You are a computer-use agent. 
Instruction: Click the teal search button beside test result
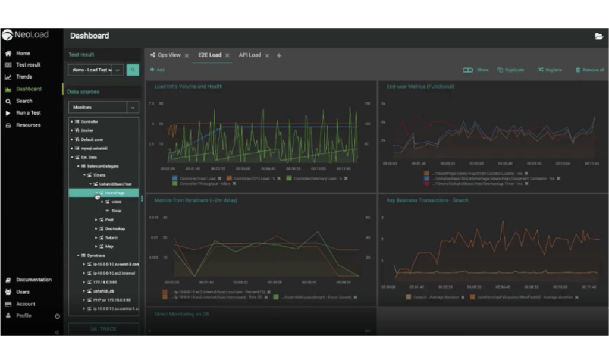point(133,70)
